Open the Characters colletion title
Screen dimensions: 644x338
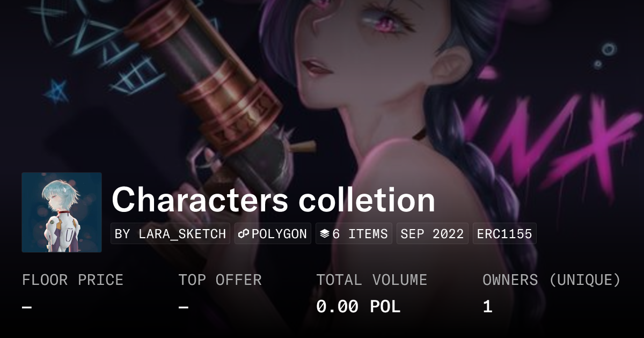coord(273,200)
